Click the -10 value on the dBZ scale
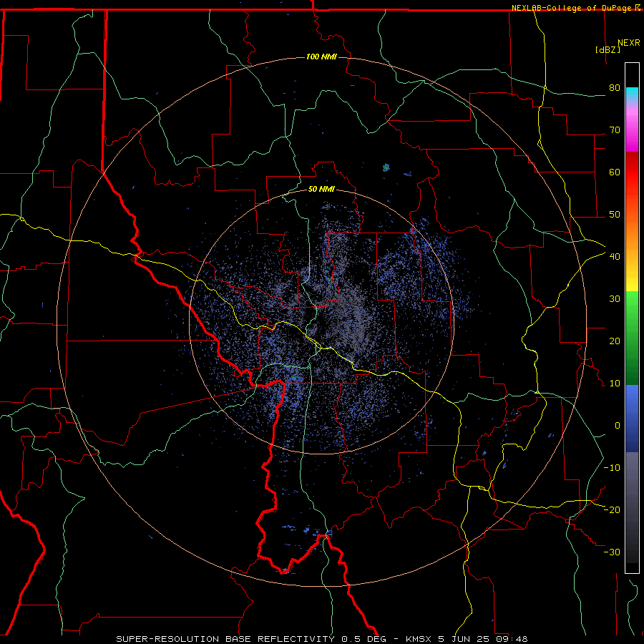 612,468
